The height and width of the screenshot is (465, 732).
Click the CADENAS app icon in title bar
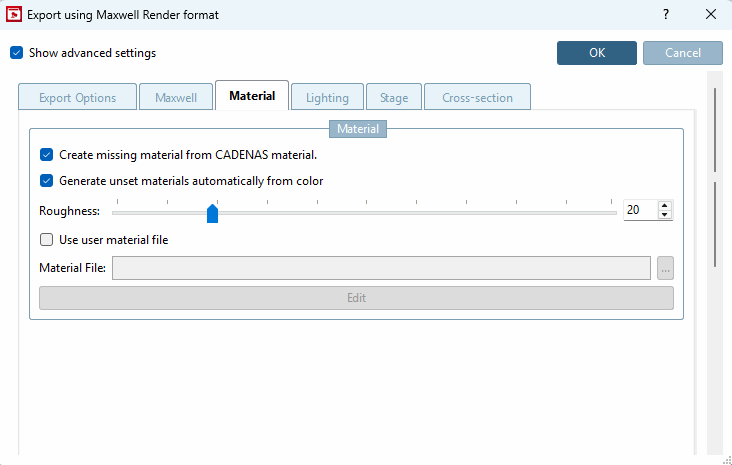(14, 14)
